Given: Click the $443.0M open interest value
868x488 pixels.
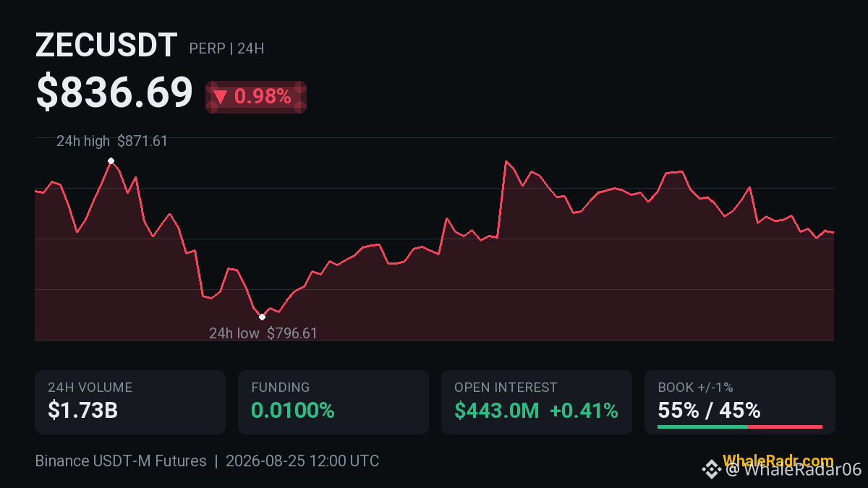Looking at the screenshot, I should 497,411.
